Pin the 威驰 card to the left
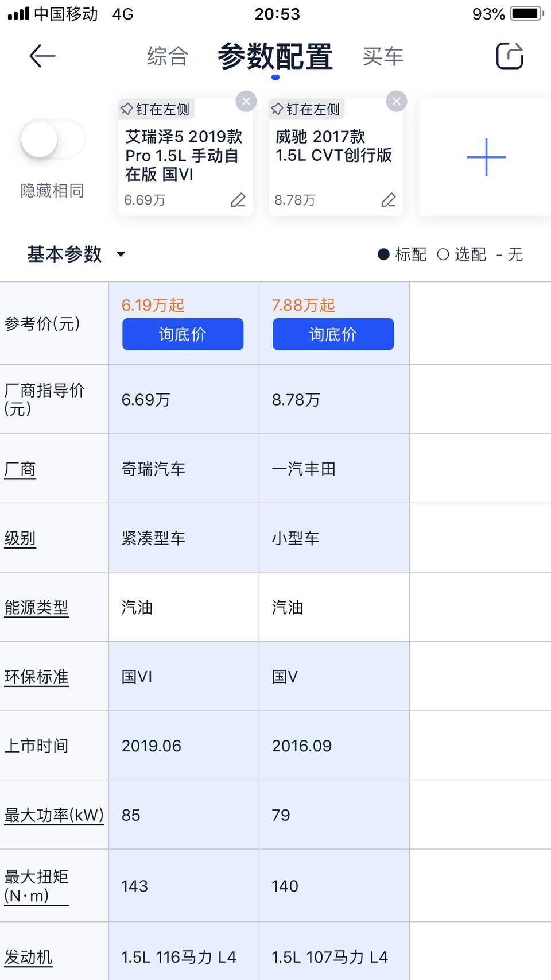This screenshot has width=551, height=980. click(x=306, y=109)
